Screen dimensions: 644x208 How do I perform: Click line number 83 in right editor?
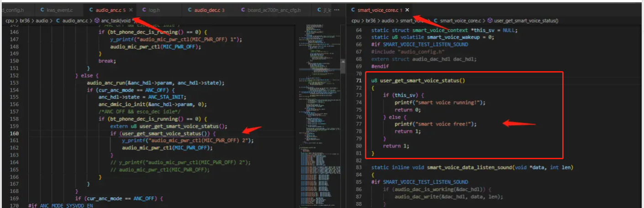coord(359,167)
